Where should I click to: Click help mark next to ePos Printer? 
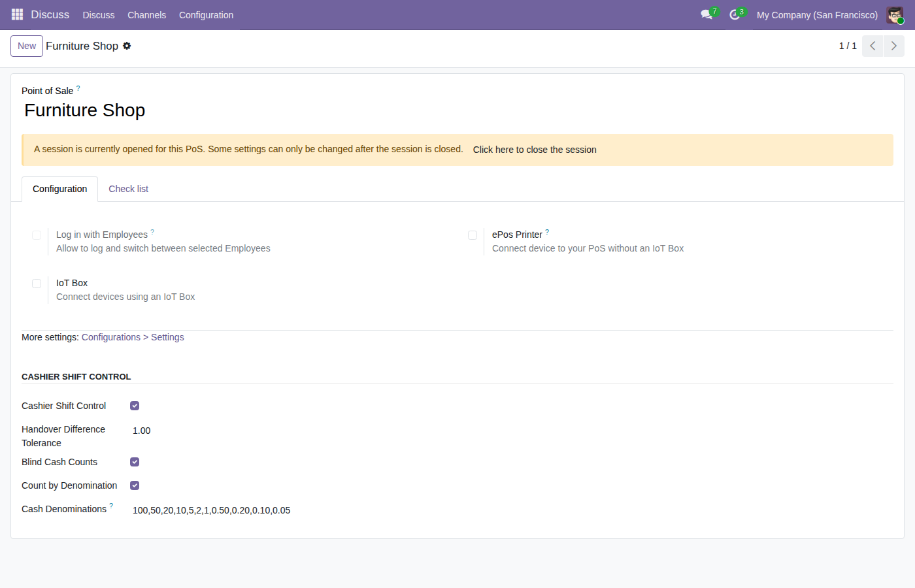[547, 231]
